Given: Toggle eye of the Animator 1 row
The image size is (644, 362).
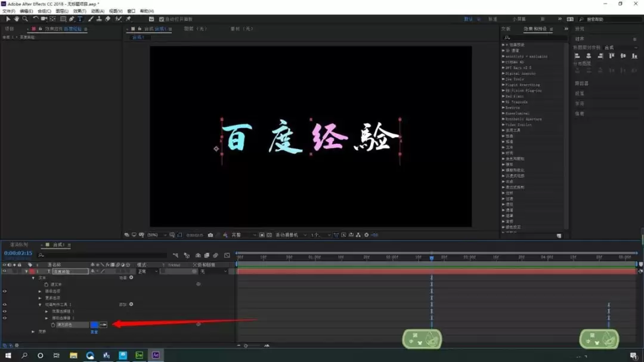Looking at the screenshot, I should point(5,305).
